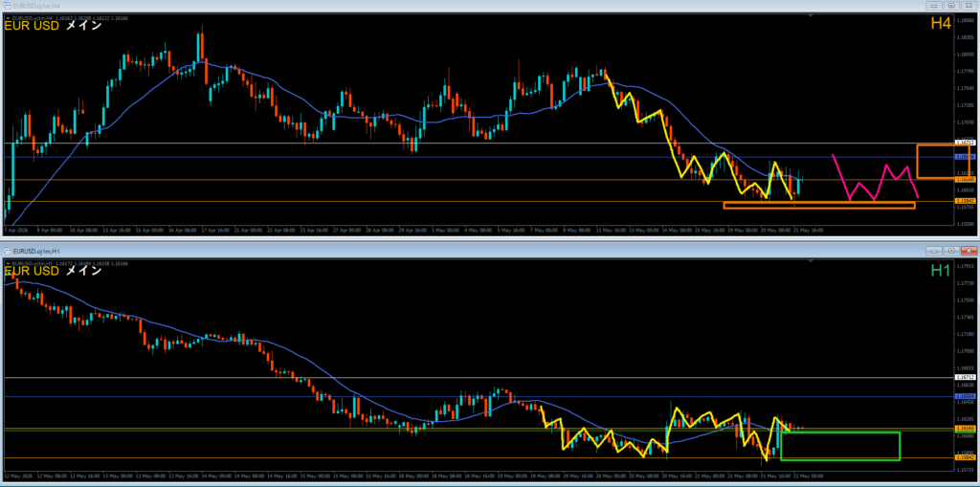This screenshot has height=487, width=980.
Task: Click the green H1 timeframe label
Action: (x=941, y=270)
